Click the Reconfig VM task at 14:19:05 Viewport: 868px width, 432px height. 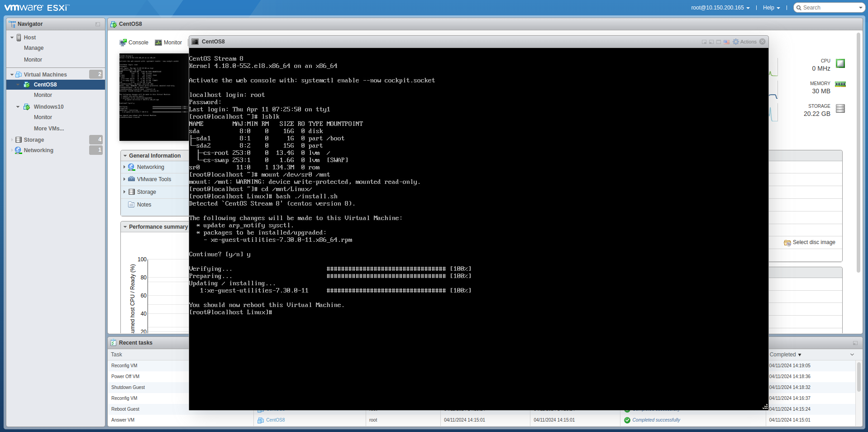[x=124, y=366]
